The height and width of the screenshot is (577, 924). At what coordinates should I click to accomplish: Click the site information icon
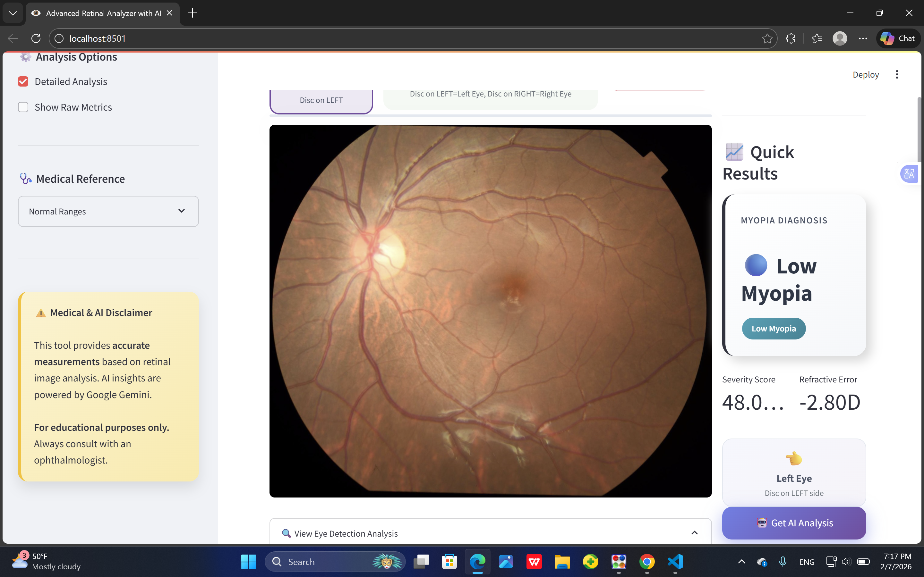pos(59,38)
